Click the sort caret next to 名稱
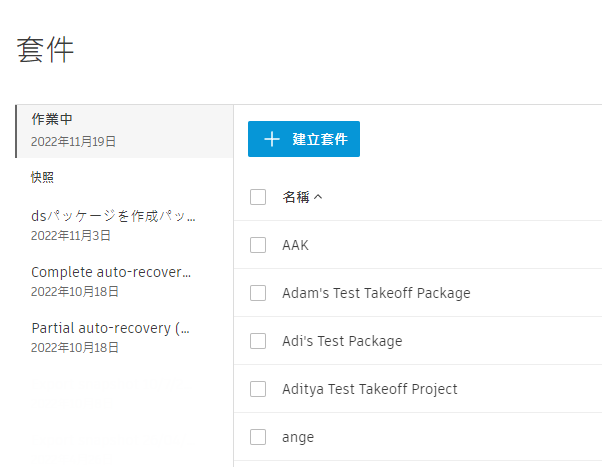 click(x=318, y=197)
